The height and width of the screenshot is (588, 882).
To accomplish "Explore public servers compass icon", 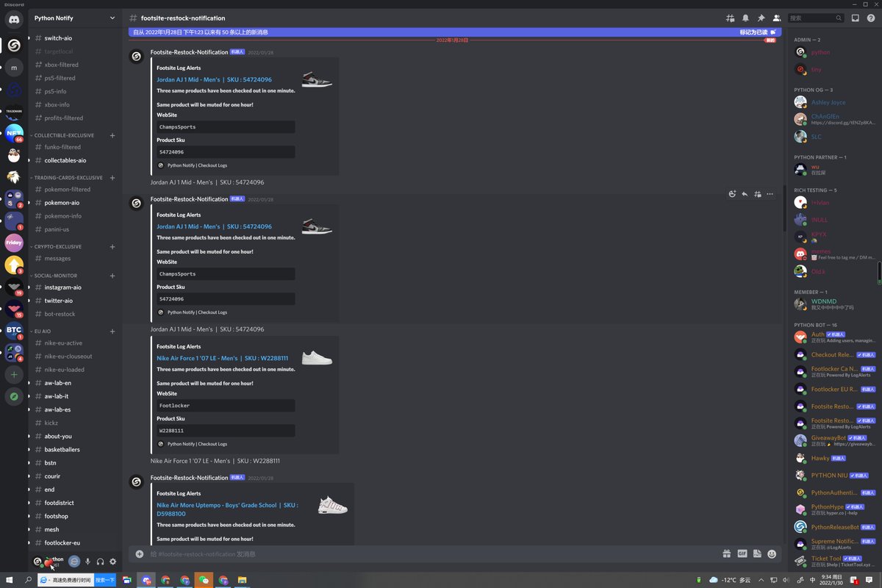I will coord(14,397).
